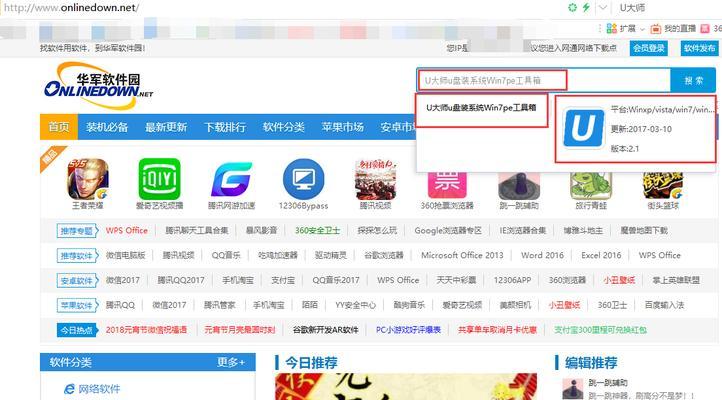Open the 支付宝 link

(282, 280)
